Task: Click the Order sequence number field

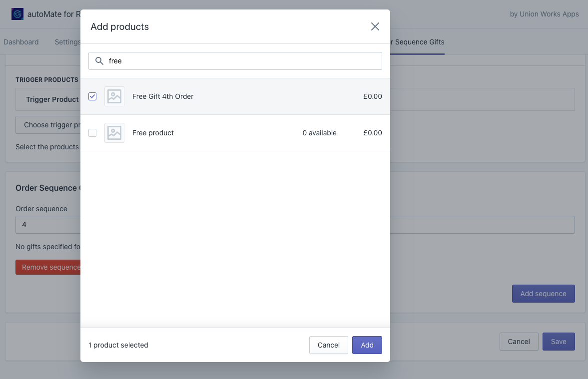Action: point(47,225)
